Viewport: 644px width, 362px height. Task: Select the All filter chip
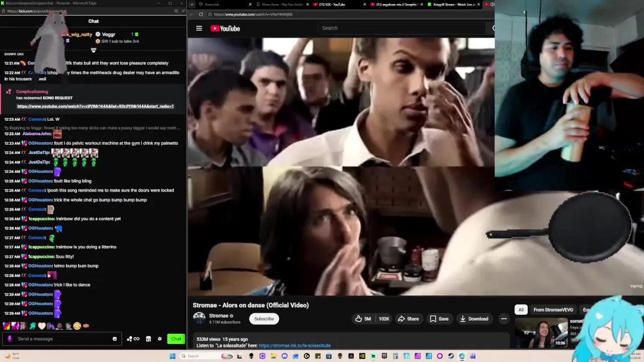pyautogui.click(x=521, y=310)
